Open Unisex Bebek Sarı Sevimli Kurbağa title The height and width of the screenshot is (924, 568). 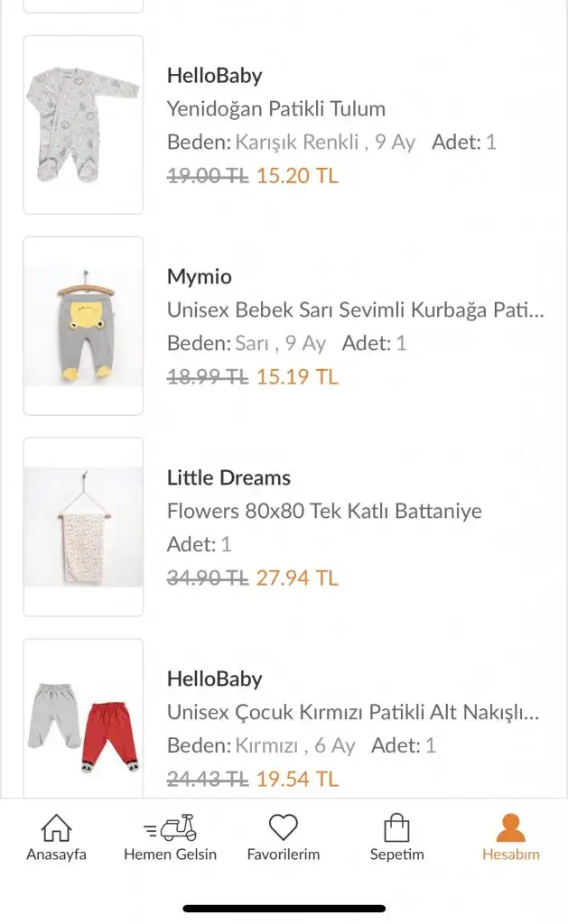pyautogui.click(x=356, y=310)
